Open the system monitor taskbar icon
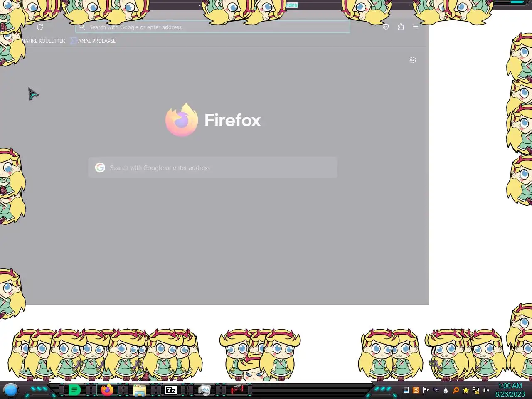 (204, 390)
